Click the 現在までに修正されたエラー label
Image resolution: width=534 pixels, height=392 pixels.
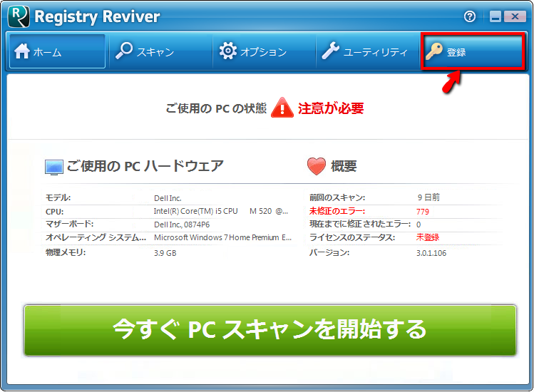360,224
